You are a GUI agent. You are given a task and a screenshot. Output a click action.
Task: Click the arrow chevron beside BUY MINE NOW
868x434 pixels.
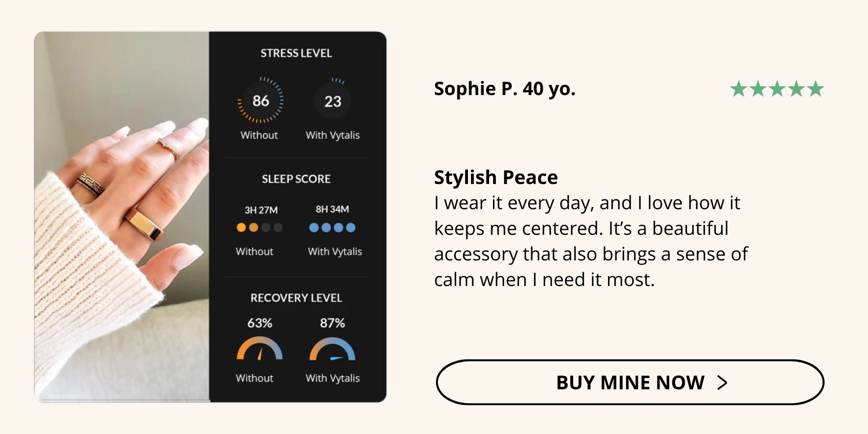722,383
